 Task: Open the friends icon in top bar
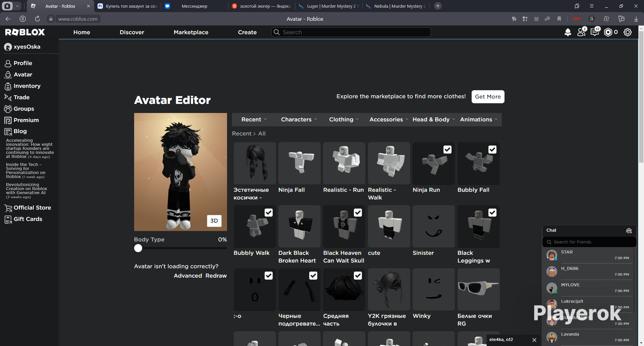coord(581,32)
